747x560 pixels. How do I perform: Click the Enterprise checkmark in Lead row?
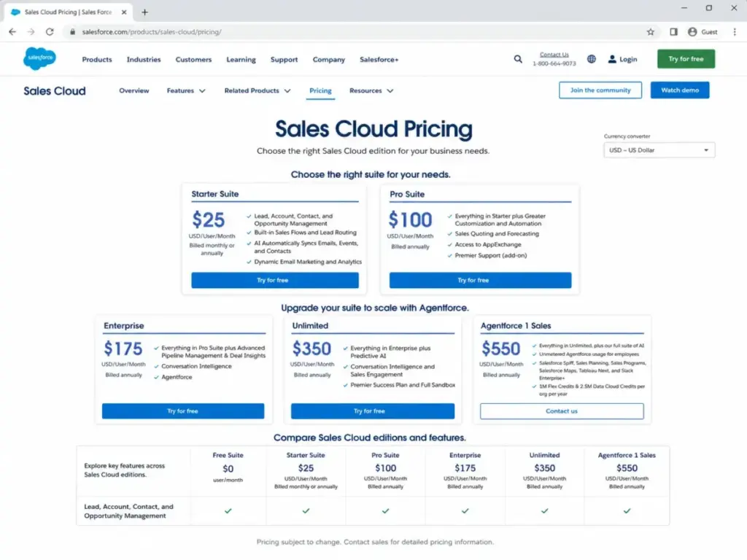pos(465,511)
